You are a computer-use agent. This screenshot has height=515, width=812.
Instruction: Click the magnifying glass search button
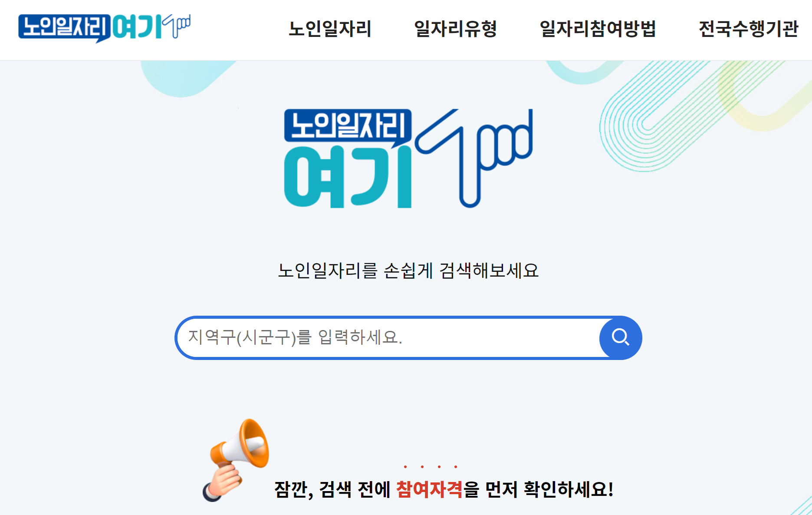pos(621,337)
